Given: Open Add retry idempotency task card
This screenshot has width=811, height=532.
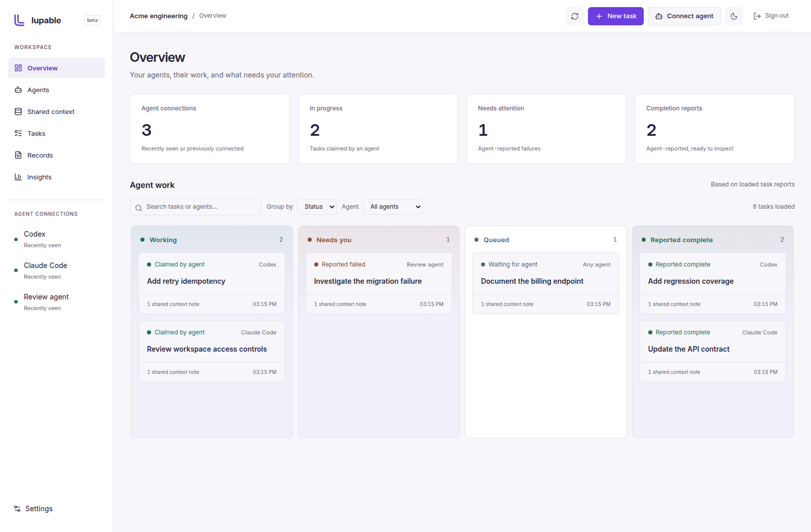Looking at the screenshot, I should pos(212,283).
